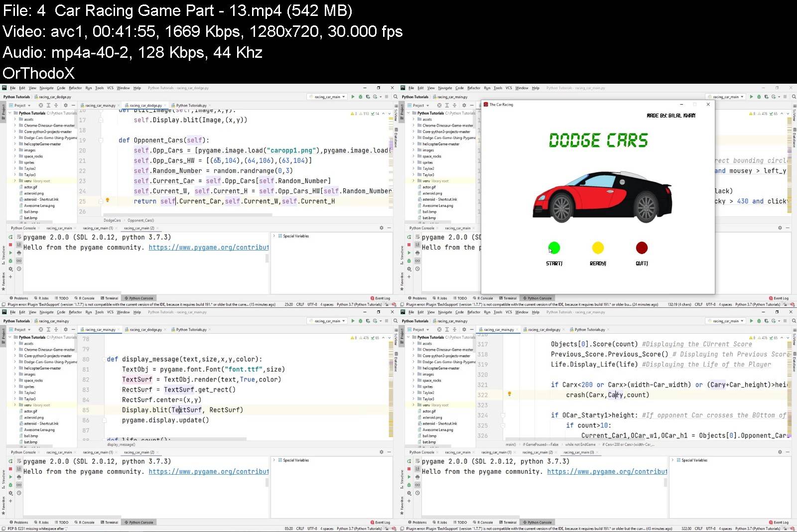
Task: Expand the venv library root folder in bottom-left frame
Action: 15,405
